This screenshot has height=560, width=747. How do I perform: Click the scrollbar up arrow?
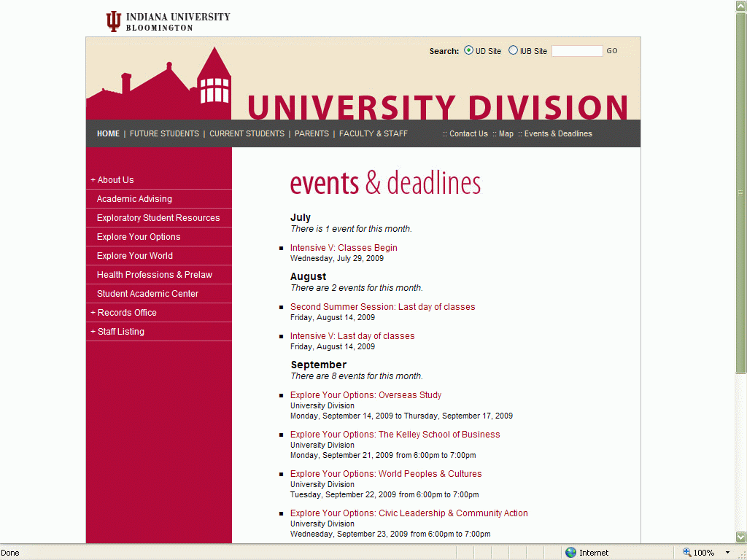click(x=741, y=6)
